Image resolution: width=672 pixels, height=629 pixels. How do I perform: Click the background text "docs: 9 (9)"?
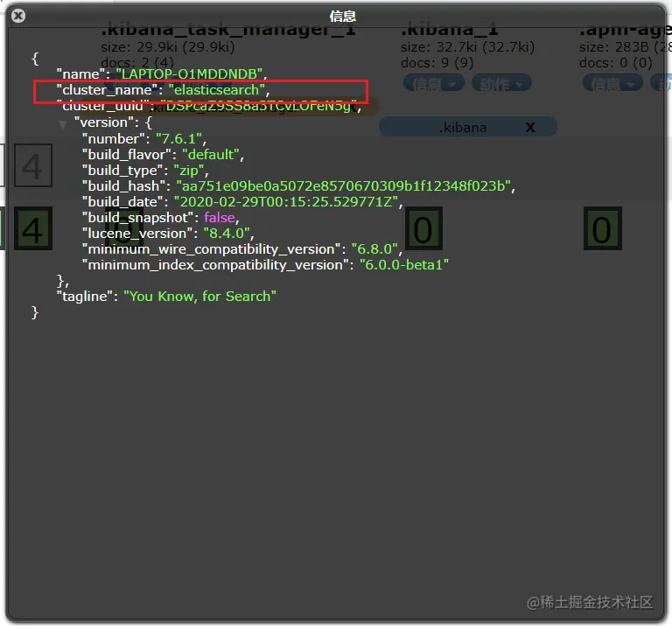[x=437, y=63]
